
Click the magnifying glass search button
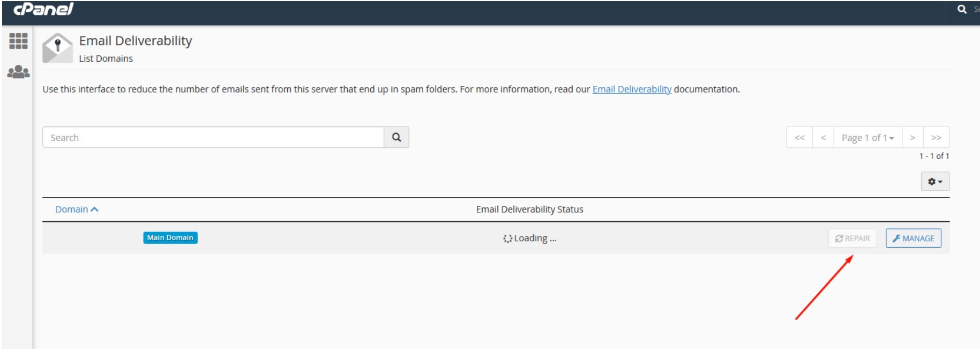(397, 137)
